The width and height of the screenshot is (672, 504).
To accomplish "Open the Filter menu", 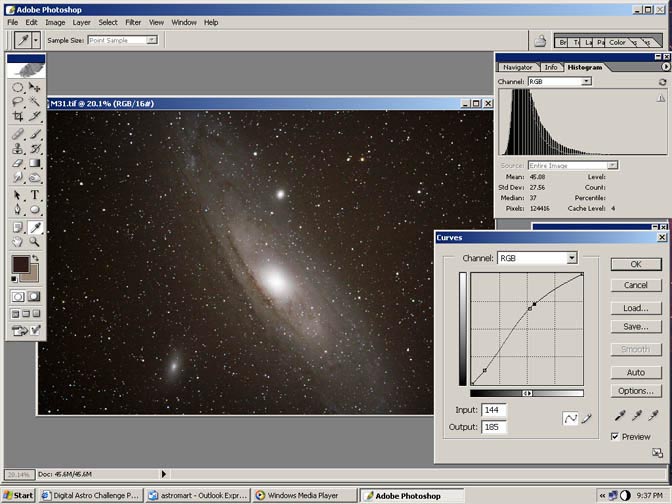I will (133, 22).
